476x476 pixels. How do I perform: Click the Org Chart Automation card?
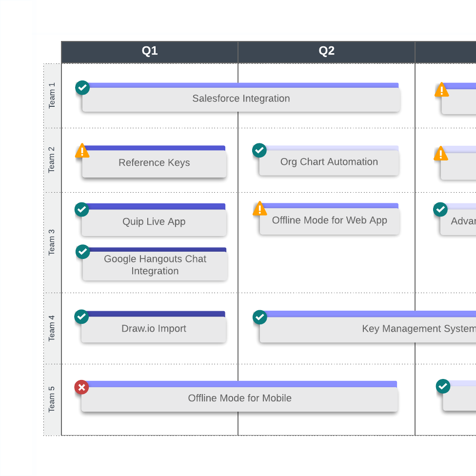coord(329,162)
